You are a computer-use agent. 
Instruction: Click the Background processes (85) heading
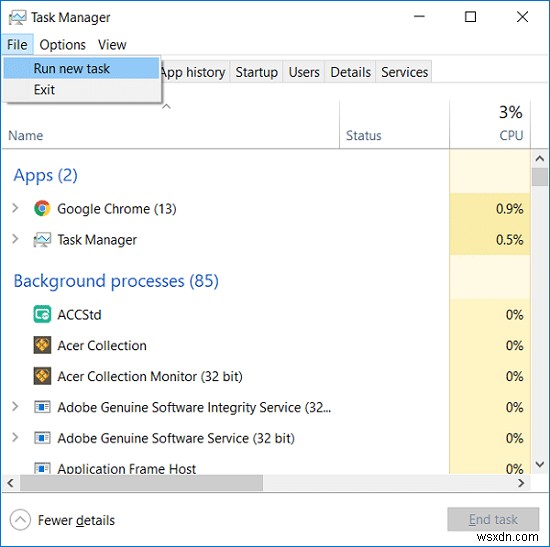[116, 281]
